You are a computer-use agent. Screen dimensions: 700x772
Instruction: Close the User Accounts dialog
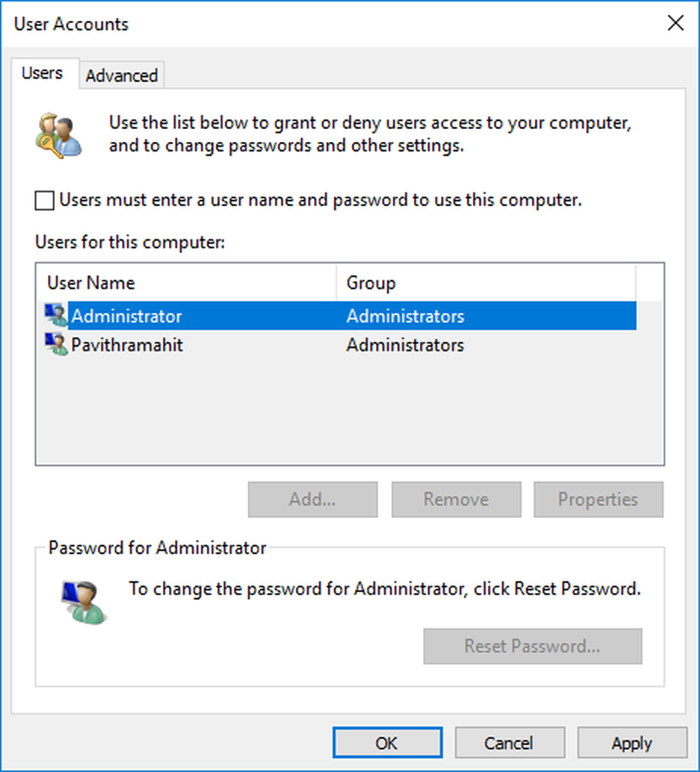675,24
